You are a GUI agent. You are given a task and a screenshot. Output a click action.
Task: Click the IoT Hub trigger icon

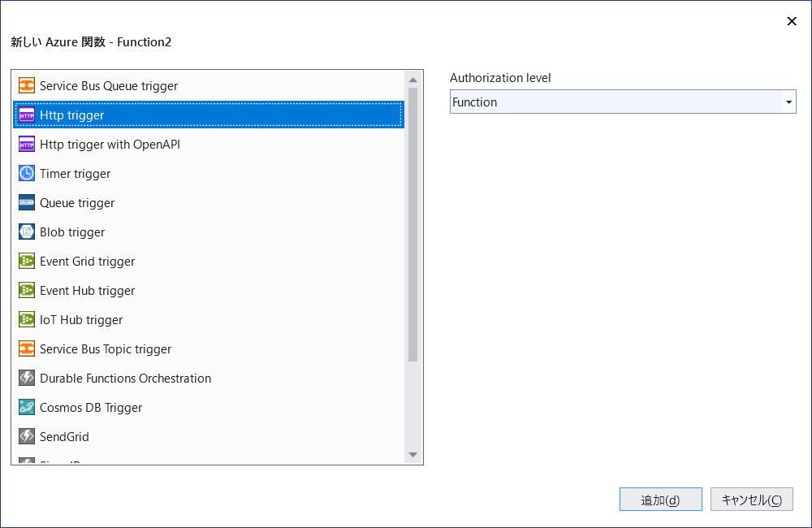coord(27,320)
